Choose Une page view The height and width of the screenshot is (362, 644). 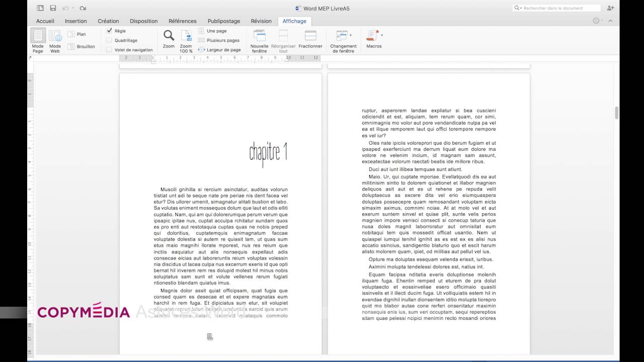click(x=212, y=31)
